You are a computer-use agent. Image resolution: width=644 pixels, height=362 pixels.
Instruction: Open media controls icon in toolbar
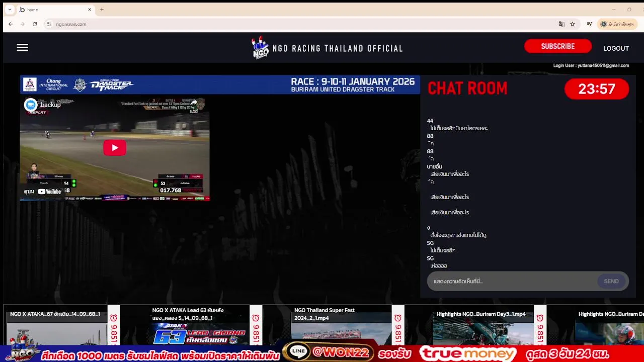click(590, 24)
